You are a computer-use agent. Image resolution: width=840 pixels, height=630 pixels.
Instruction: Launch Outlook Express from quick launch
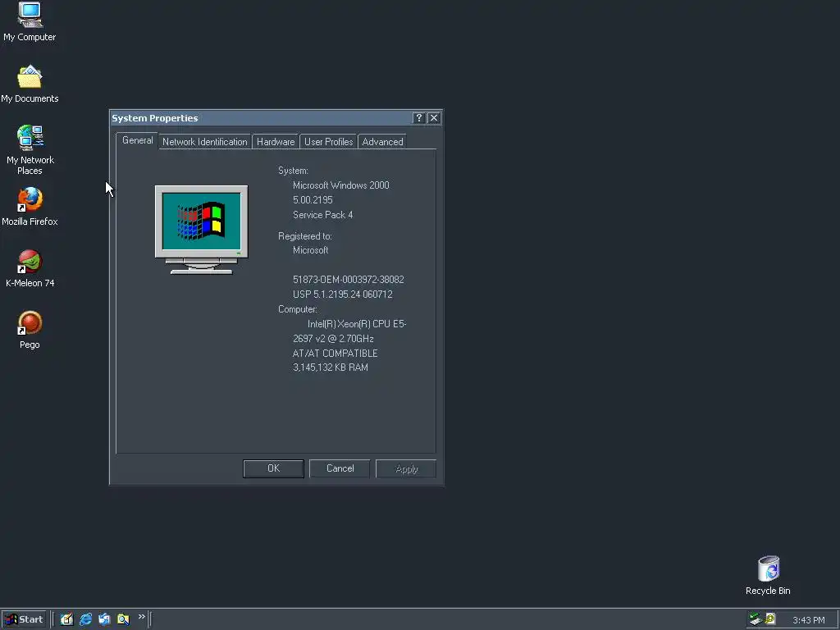104,619
